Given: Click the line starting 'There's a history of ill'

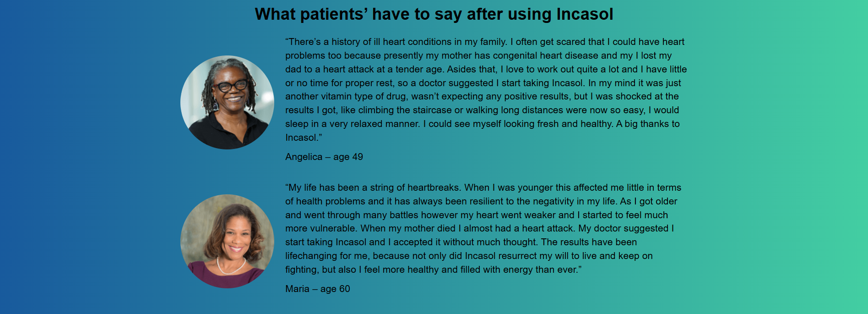Looking at the screenshot, I should tap(485, 42).
